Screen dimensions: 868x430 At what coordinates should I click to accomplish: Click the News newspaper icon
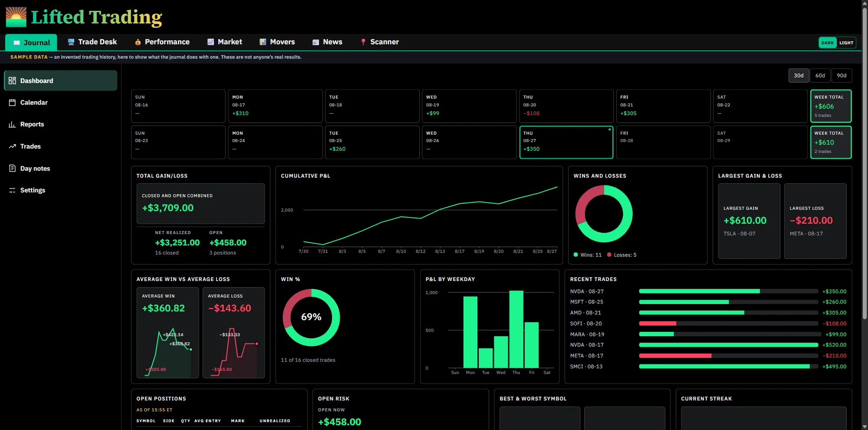[316, 42]
